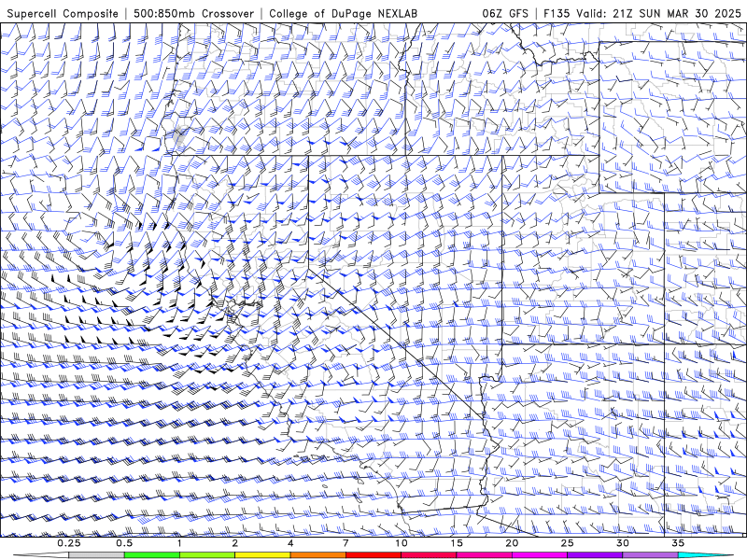The height and width of the screenshot is (560, 747).
Task: Click the 10 value on the color scale
Action: pyautogui.click(x=402, y=543)
